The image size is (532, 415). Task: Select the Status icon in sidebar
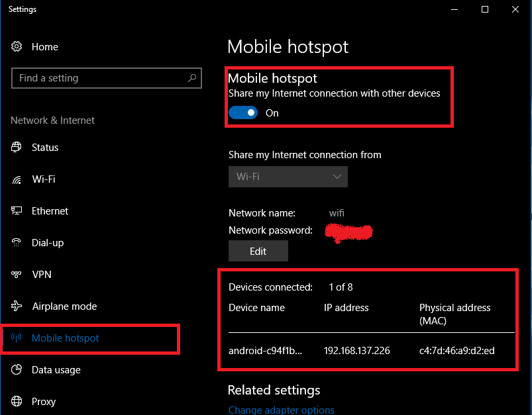pos(16,147)
